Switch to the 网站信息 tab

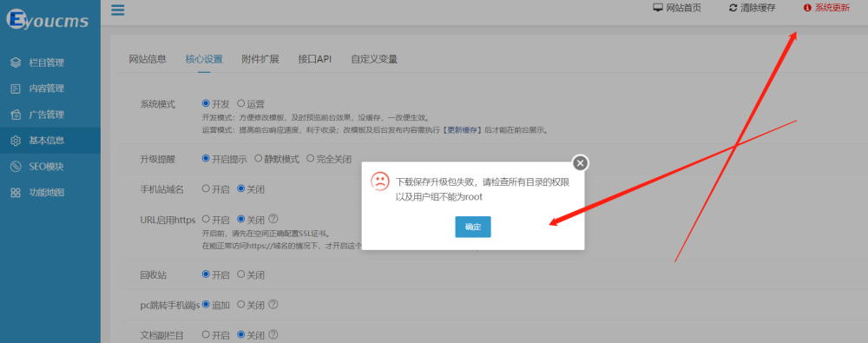[148, 59]
